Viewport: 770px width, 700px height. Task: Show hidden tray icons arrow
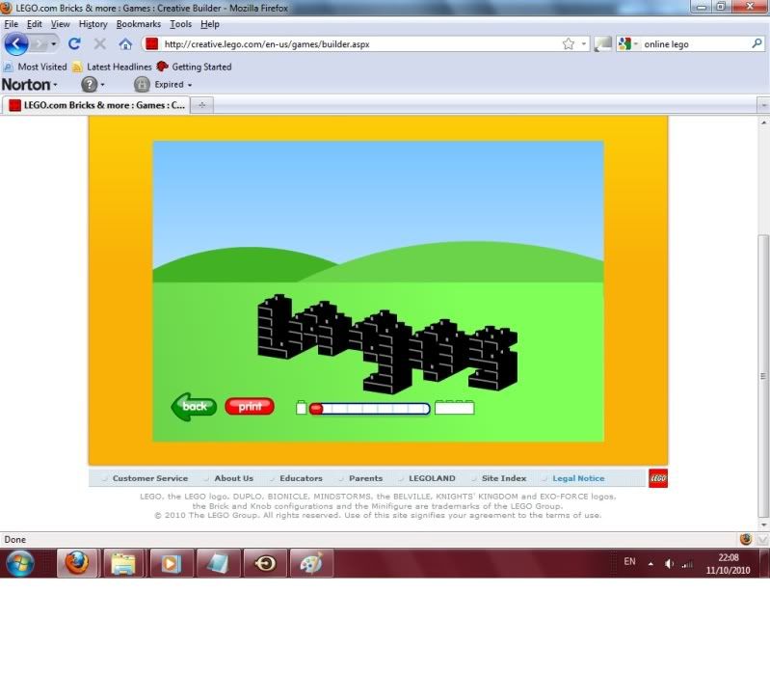tap(651, 564)
